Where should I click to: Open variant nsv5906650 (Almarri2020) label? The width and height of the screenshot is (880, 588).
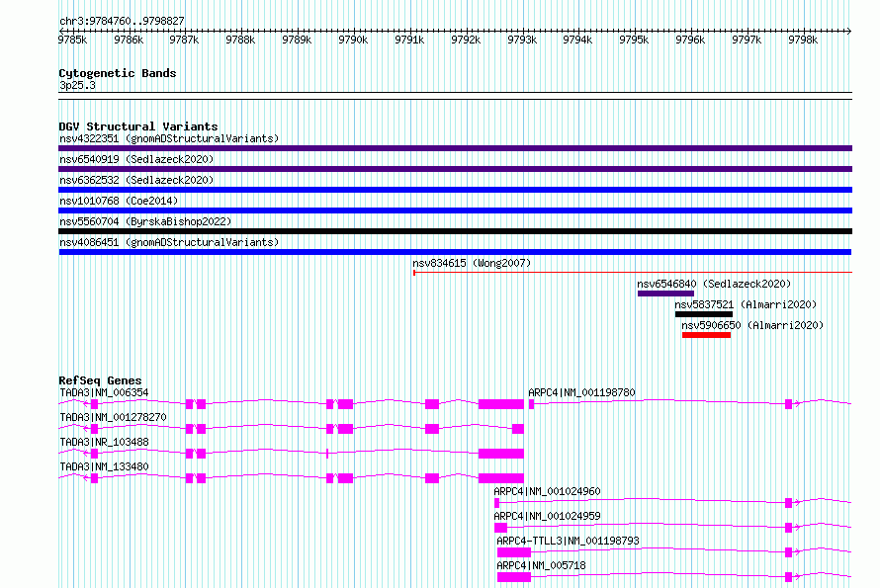pyautogui.click(x=752, y=325)
